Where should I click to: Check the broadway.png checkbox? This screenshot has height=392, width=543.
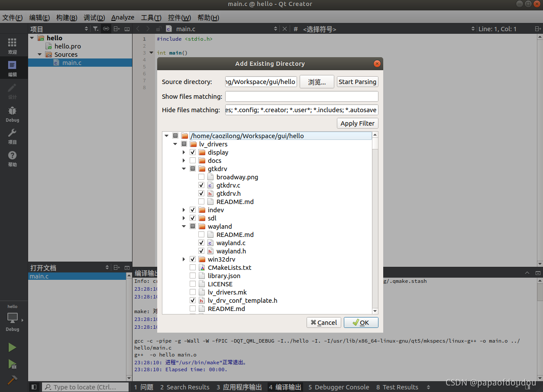pos(201,177)
